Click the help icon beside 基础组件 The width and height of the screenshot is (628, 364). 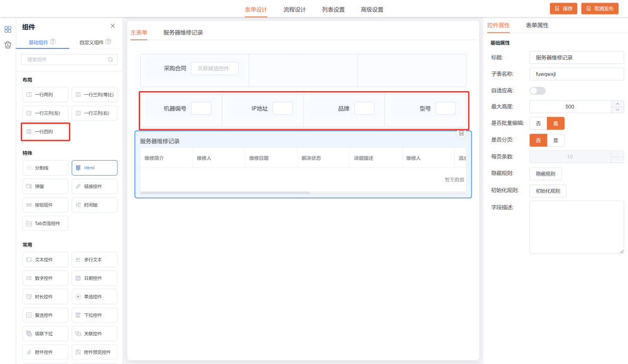pyautogui.click(x=53, y=42)
